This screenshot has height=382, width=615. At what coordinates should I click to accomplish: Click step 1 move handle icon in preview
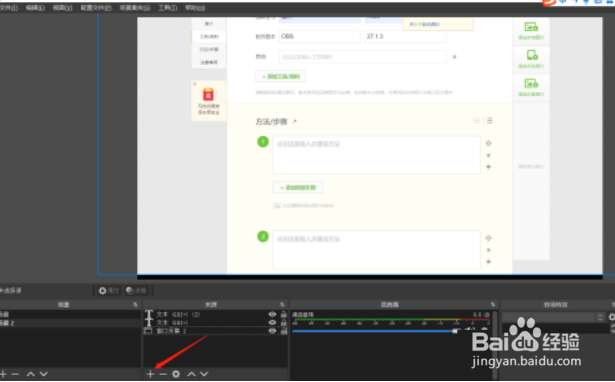pos(488,143)
